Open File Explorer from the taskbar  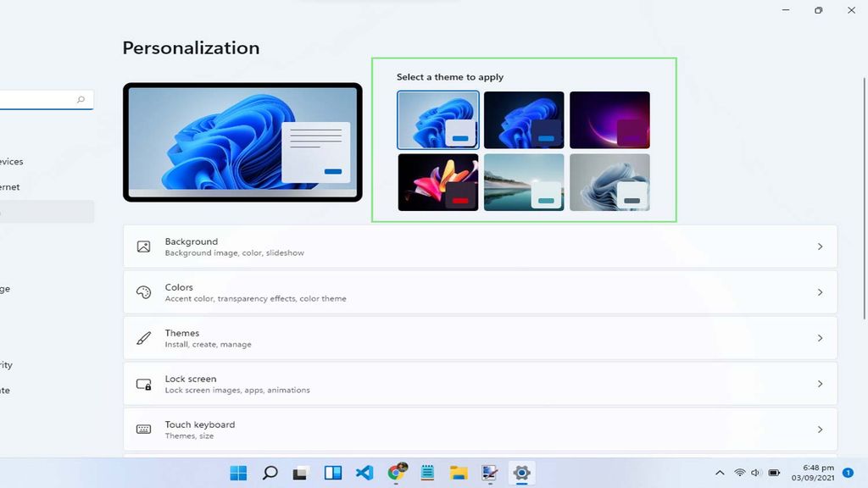point(459,473)
